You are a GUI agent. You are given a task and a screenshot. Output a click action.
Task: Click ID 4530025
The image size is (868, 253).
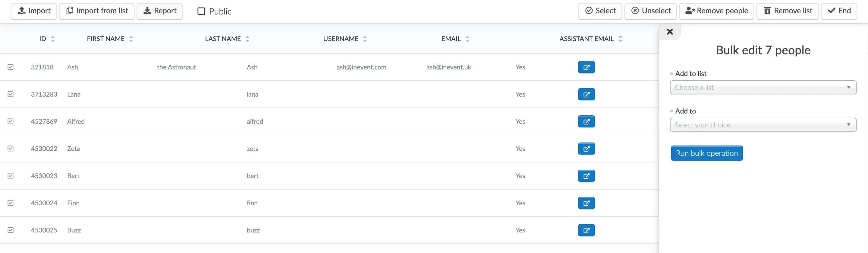pos(44,230)
